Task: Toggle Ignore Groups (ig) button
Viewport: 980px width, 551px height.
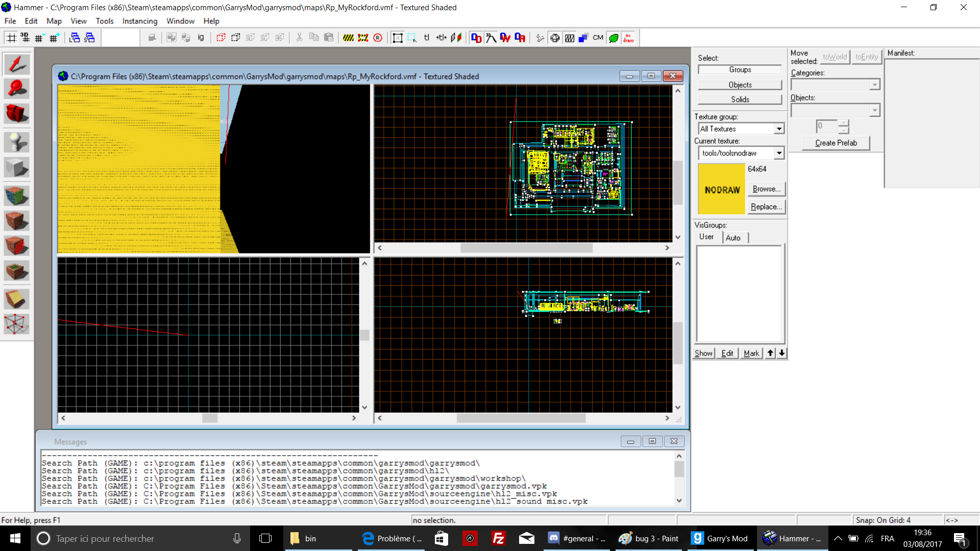Action: [x=201, y=38]
